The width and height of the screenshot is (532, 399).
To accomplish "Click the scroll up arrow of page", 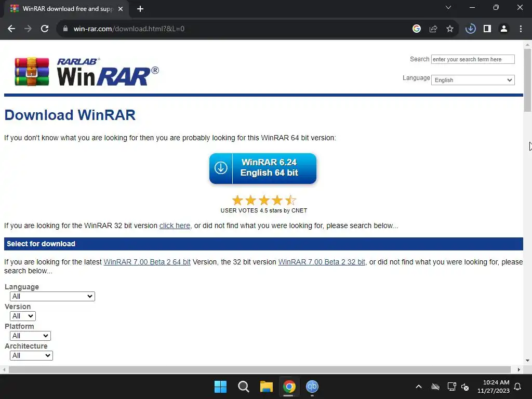I will click(x=528, y=45).
